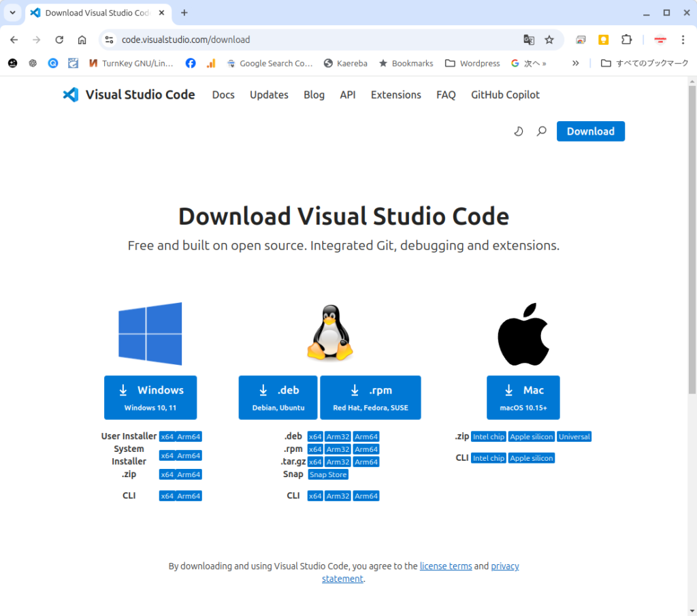Image resolution: width=697 pixels, height=616 pixels.
Task: Show hidden bookmarks with the chevron overflow
Action: click(575, 63)
